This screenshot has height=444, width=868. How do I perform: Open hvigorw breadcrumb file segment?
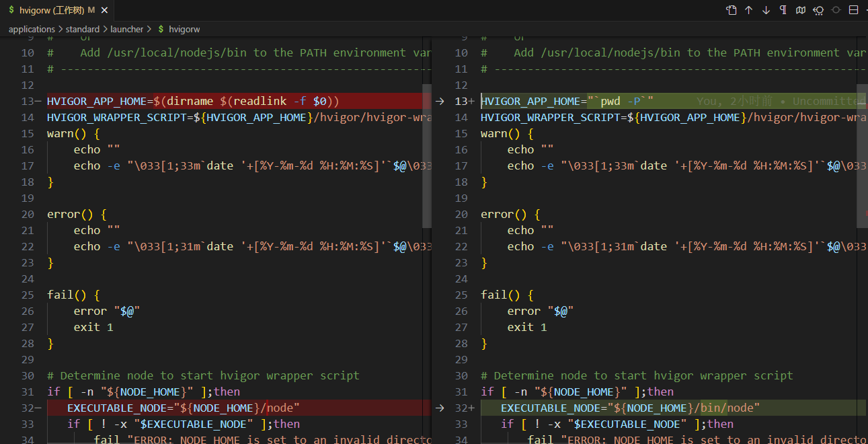(184, 29)
